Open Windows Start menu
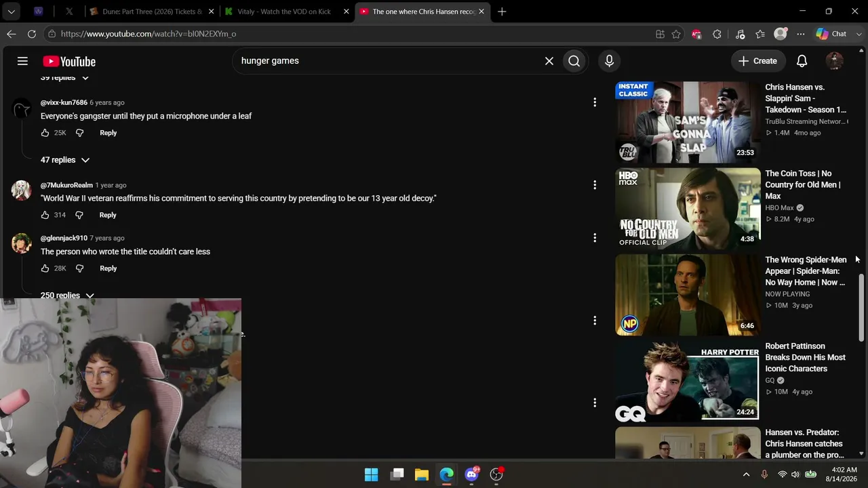 372,474
